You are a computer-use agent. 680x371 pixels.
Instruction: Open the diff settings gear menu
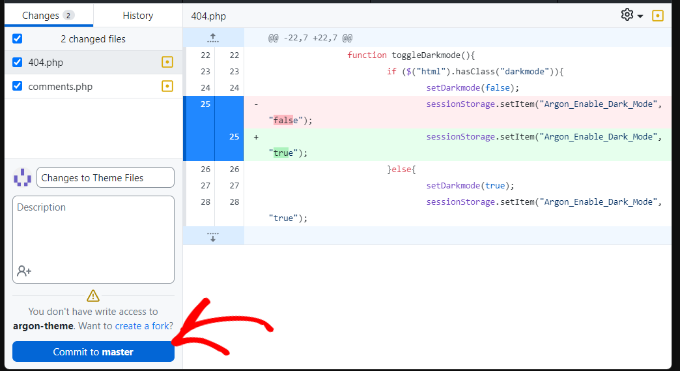(x=631, y=15)
